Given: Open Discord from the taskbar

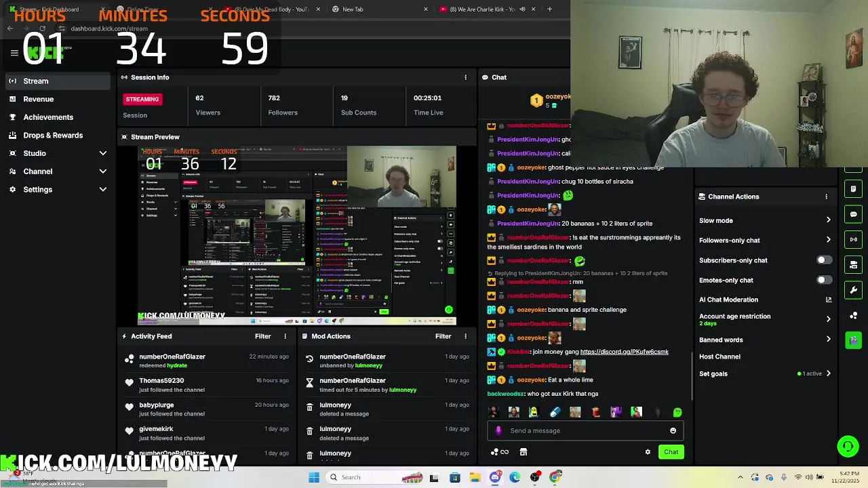Looking at the screenshot, I should 495,477.
